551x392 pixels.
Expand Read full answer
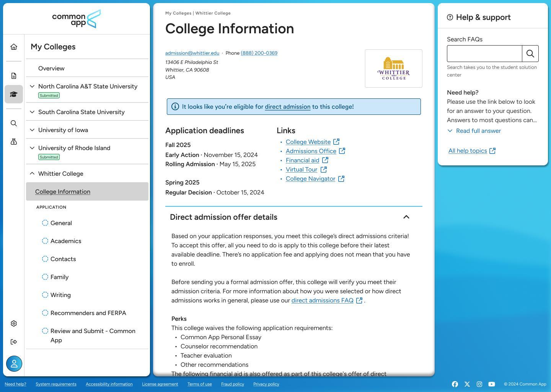(x=474, y=131)
